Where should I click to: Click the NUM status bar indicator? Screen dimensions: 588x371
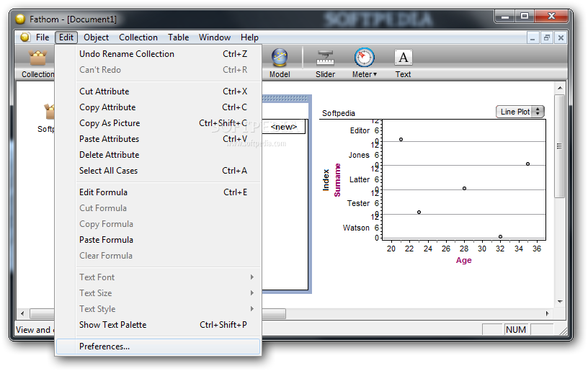click(516, 330)
